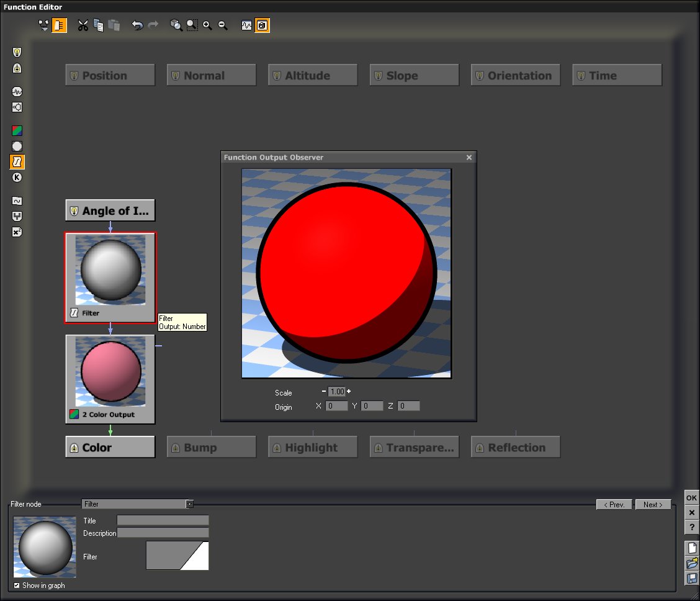Click the fractal node icon
This screenshot has height=601, width=700.
tap(17, 107)
